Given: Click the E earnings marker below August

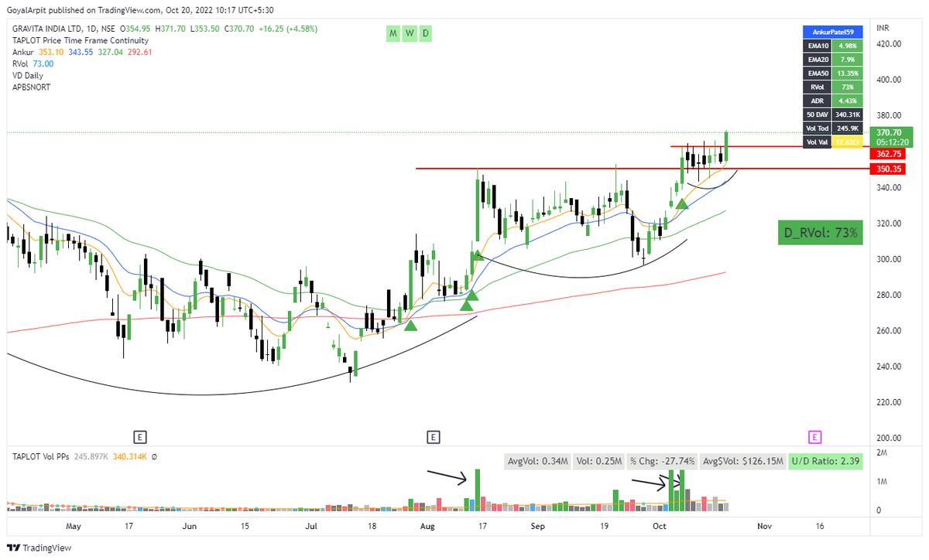Looking at the screenshot, I should (434, 437).
